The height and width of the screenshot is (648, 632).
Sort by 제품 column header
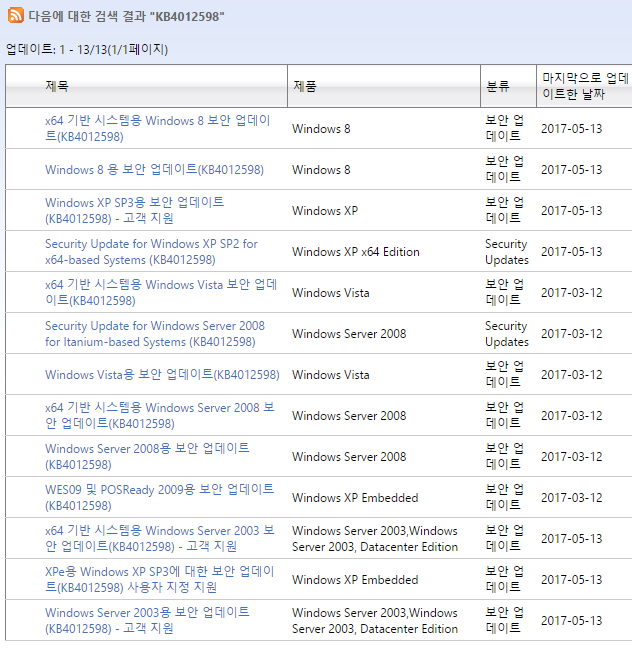[x=305, y=86]
